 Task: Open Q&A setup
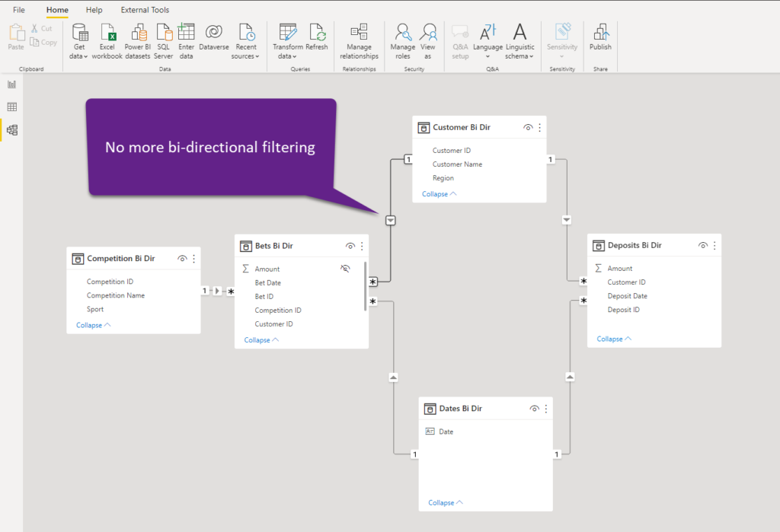click(460, 42)
